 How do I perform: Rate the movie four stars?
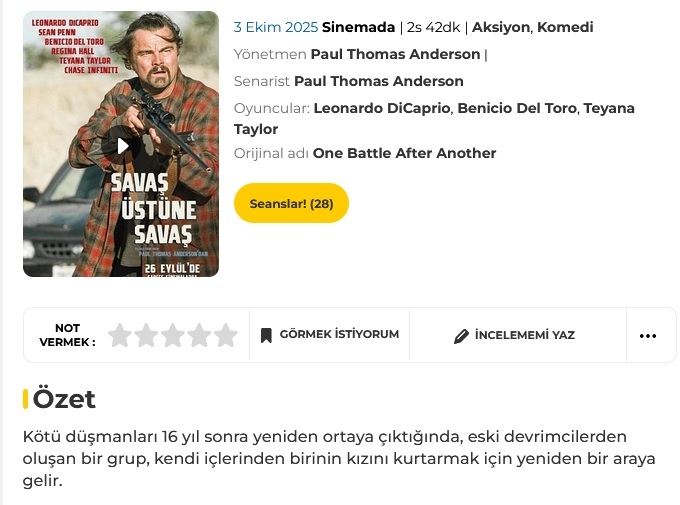pos(199,335)
